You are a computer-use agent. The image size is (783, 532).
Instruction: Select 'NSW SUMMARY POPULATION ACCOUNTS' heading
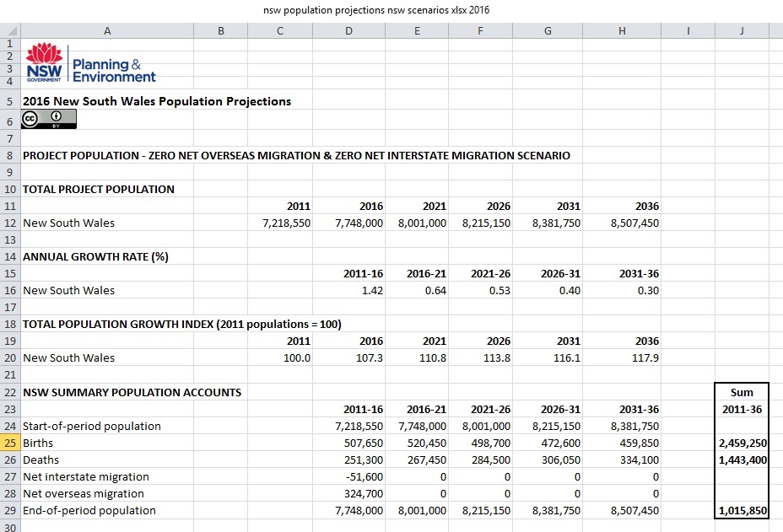132,392
